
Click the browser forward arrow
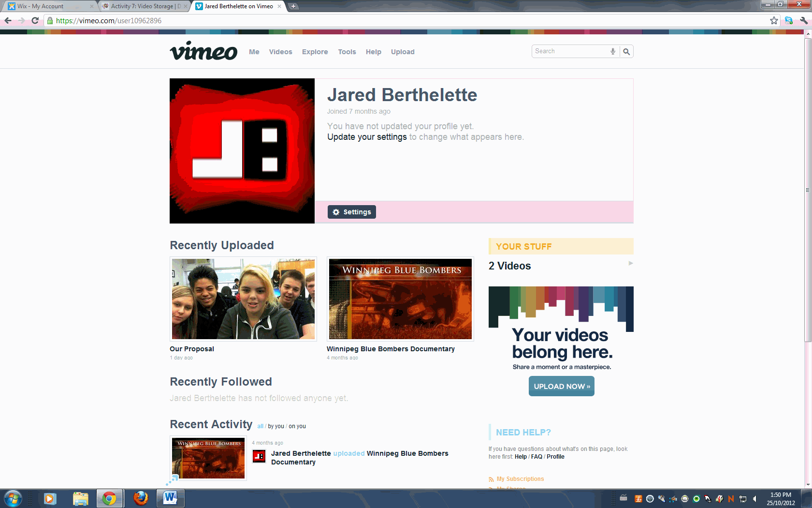21,20
